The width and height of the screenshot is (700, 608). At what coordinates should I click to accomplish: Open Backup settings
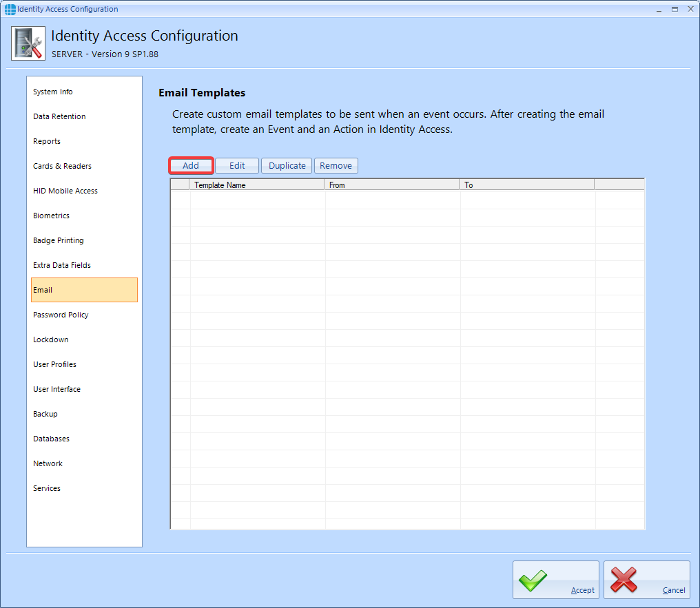[x=84, y=414]
